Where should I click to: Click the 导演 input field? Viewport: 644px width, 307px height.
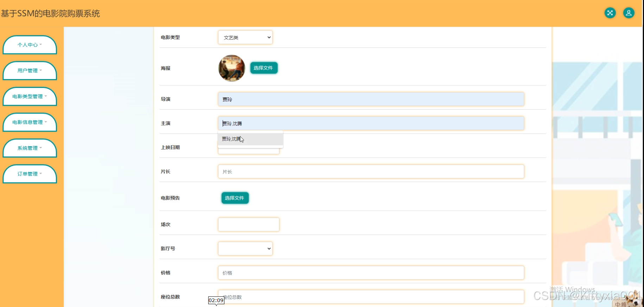coord(371,100)
